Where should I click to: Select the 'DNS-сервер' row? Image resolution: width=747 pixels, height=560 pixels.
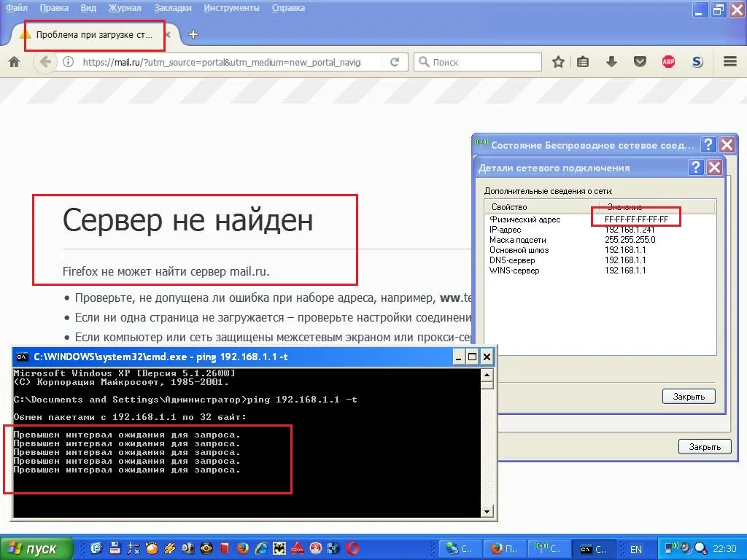[600, 260]
